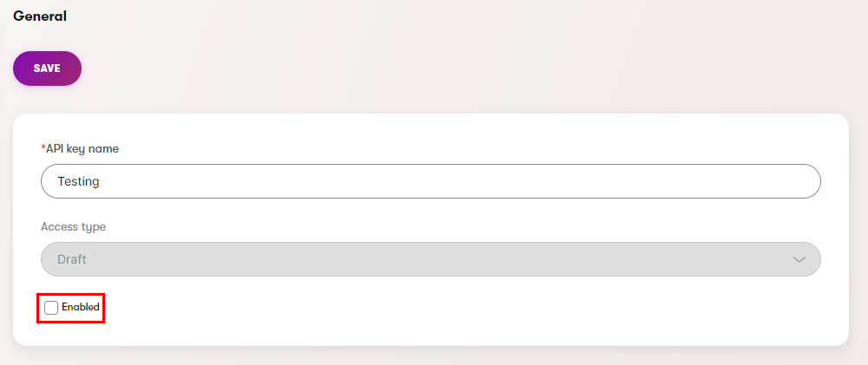Viewport: 868px width, 365px height.
Task: Click the Enabled checkbox label text
Action: [x=81, y=308]
